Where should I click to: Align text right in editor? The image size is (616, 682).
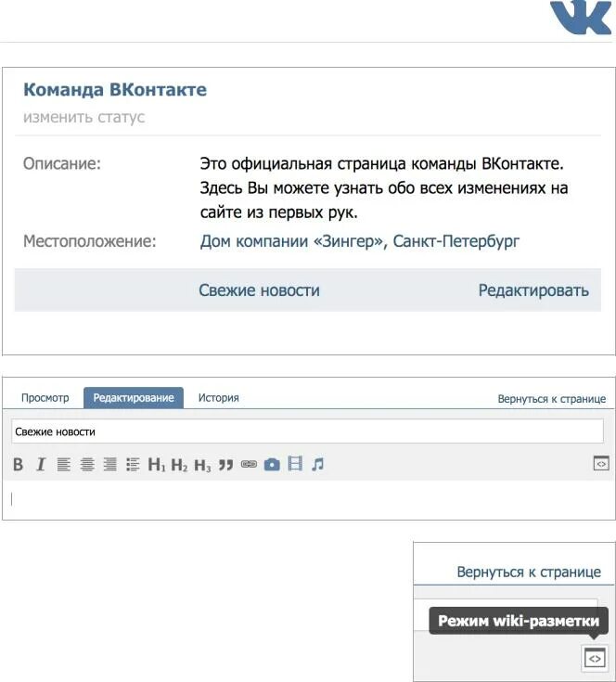click(110, 464)
